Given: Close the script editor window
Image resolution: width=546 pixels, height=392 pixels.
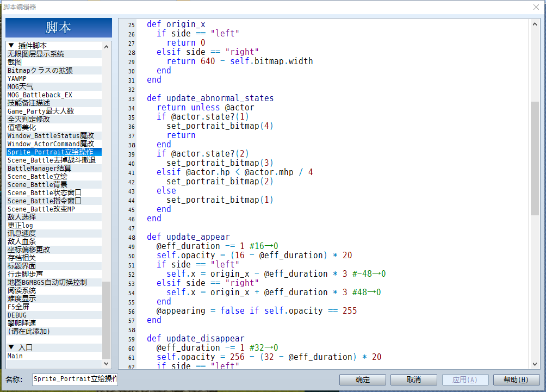Looking at the screenshot, I should coord(536,7).
